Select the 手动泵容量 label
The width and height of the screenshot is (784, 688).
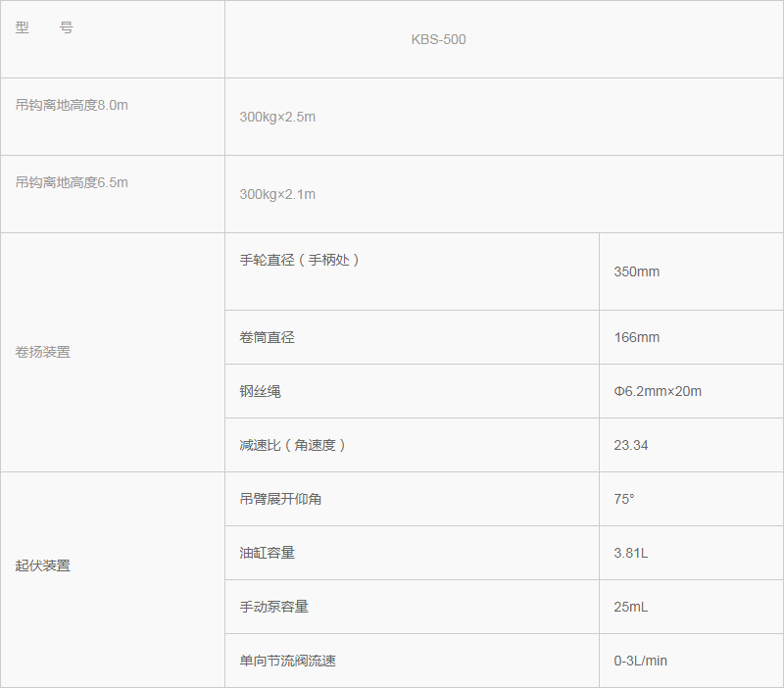273,607
